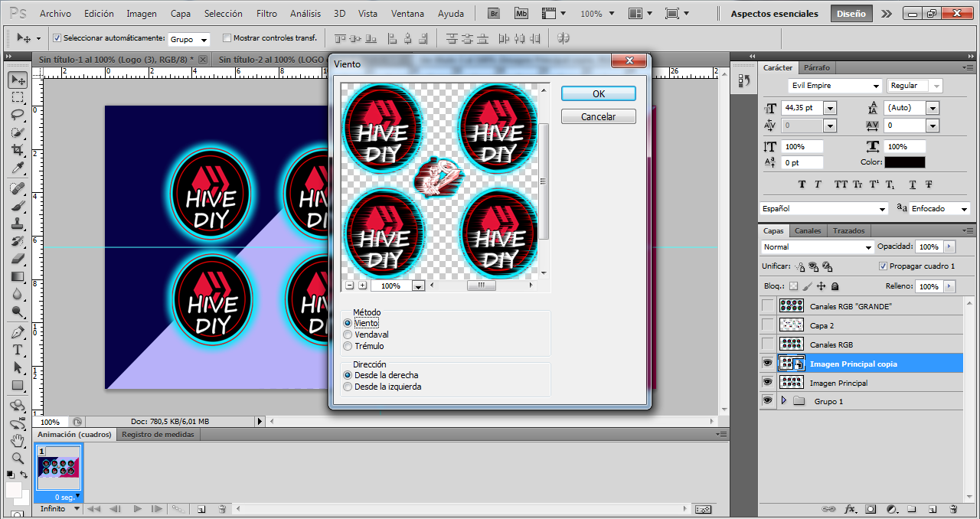Switch to the Párrafo tab
This screenshot has width=980, height=519.
click(x=816, y=67)
